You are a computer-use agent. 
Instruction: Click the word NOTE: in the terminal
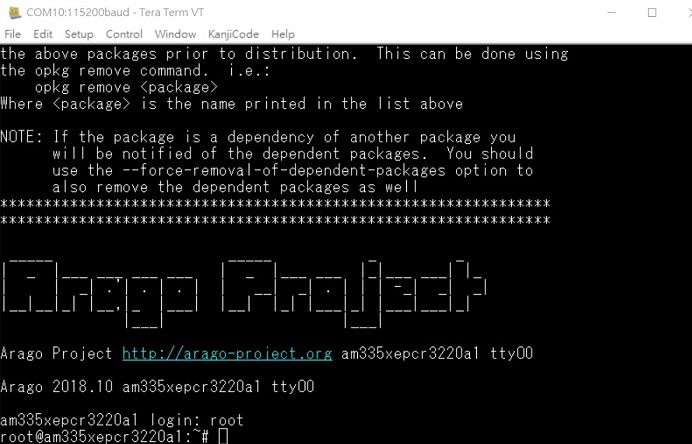pos(21,137)
